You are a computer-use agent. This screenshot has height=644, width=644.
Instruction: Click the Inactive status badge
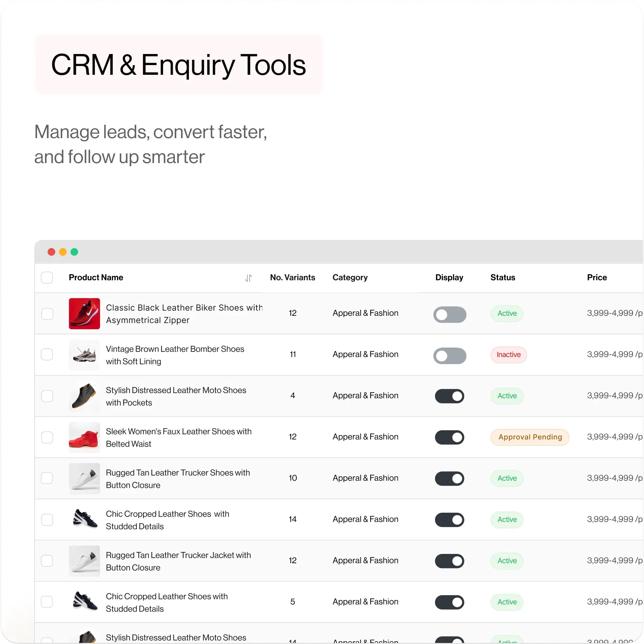[x=508, y=355]
